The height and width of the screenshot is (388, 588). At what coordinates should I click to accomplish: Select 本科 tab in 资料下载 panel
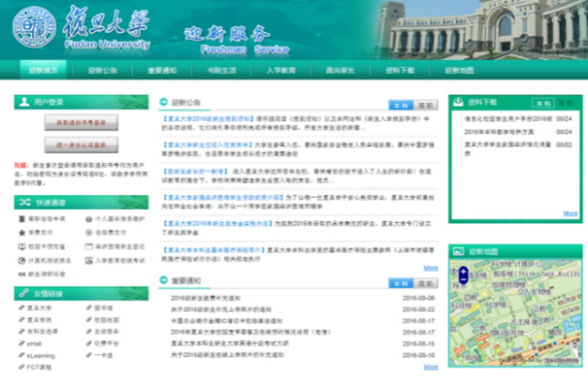click(543, 103)
